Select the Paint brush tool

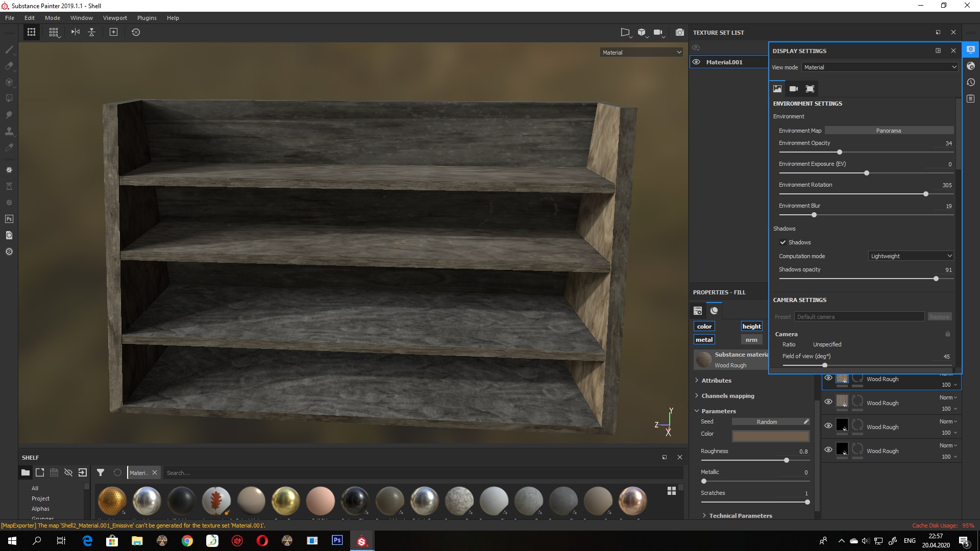(x=9, y=49)
